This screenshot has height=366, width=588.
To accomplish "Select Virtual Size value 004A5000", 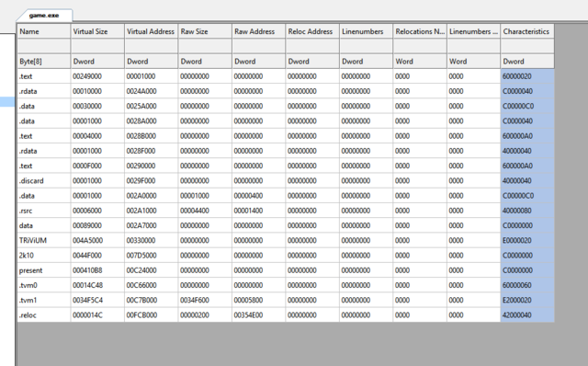I will tap(88, 240).
